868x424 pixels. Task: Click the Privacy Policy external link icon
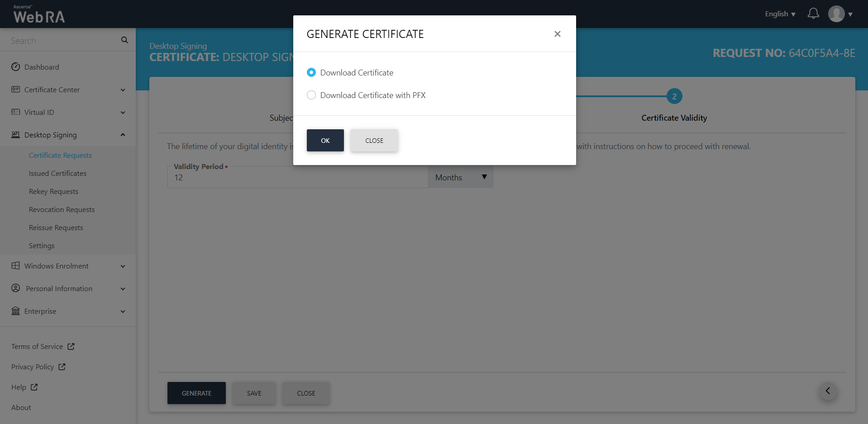pyautogui.click(x=62, y=367)
